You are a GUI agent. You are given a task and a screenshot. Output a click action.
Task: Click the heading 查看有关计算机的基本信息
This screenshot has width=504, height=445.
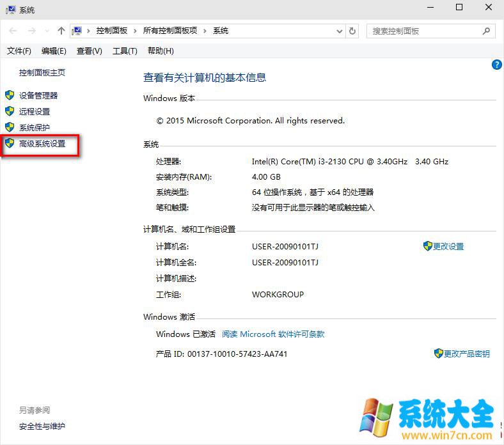coord(205,77)
